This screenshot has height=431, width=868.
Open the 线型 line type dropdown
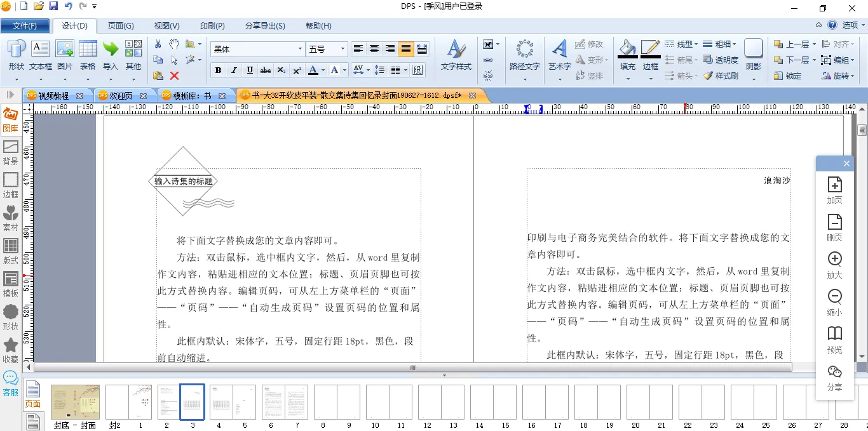681,44
